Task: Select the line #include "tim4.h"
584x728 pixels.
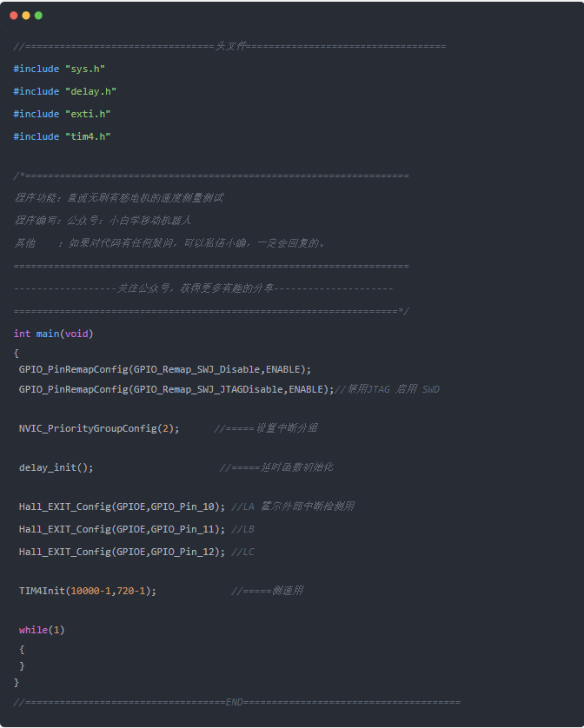Action: pyautogui.click(x=62, y=136)
